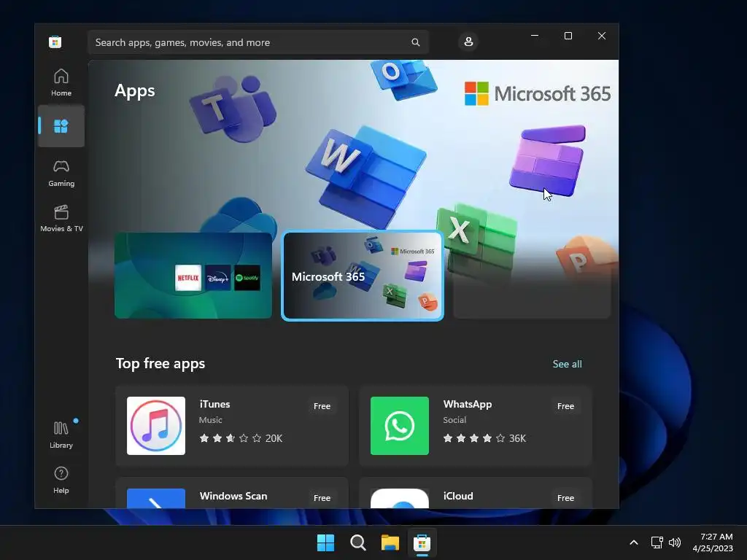Open the third blank carousel thumbnail
The height and width of the screenshot is (560, 747).
(532, 275)
